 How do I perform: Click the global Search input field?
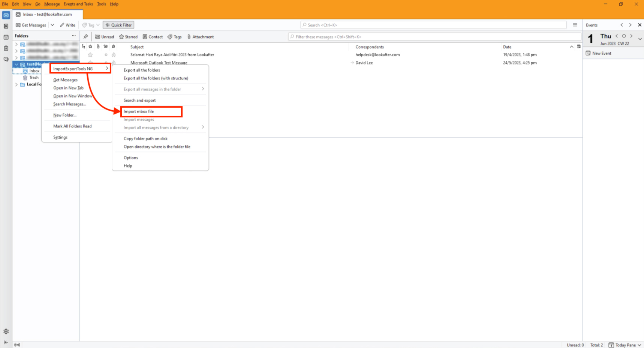pos(433,25)
